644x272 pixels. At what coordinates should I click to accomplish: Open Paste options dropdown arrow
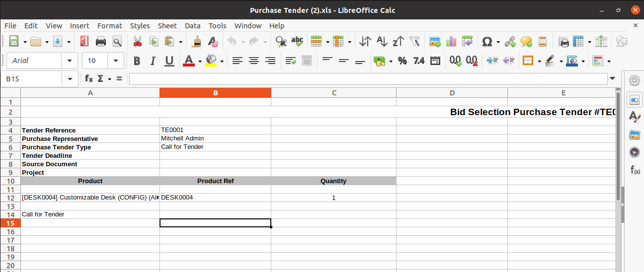coord(180,42)
